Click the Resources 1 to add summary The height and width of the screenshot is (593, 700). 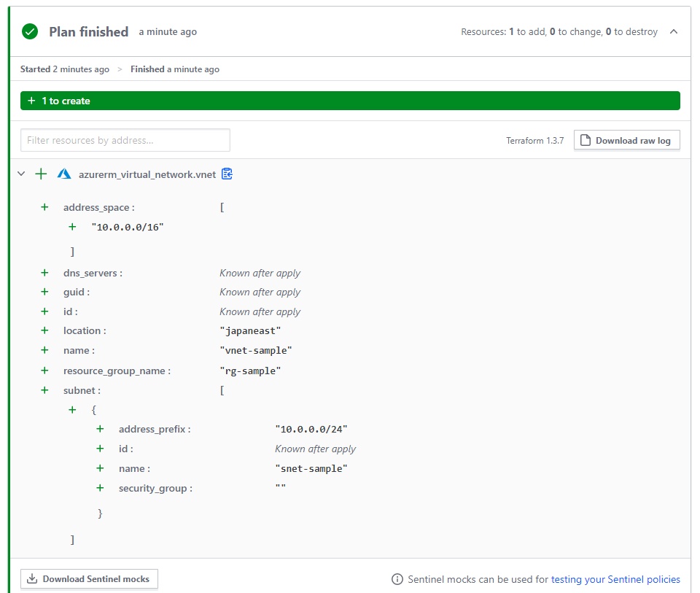[559, 31]
